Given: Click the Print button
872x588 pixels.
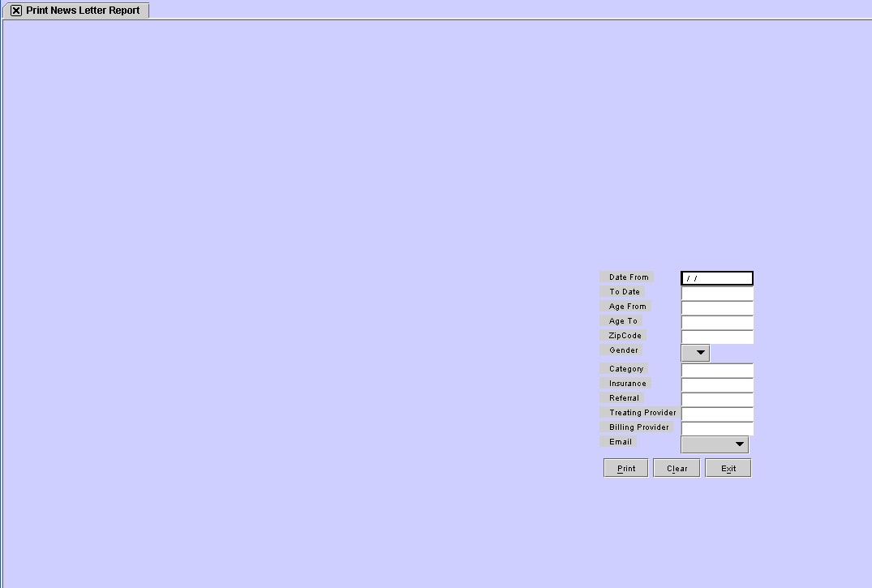Looking at the screenshot, I should (626, 468).
